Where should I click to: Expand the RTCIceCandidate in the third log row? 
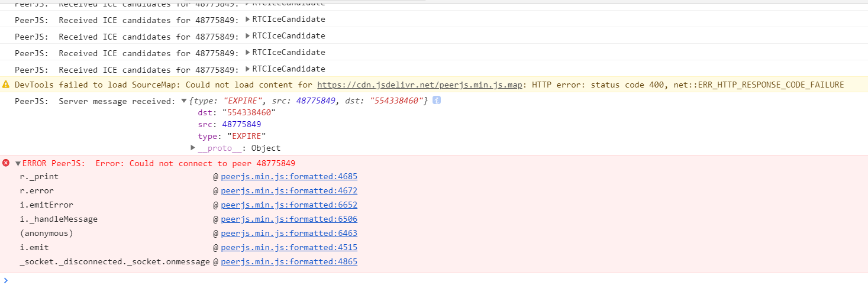coord(248,36)
